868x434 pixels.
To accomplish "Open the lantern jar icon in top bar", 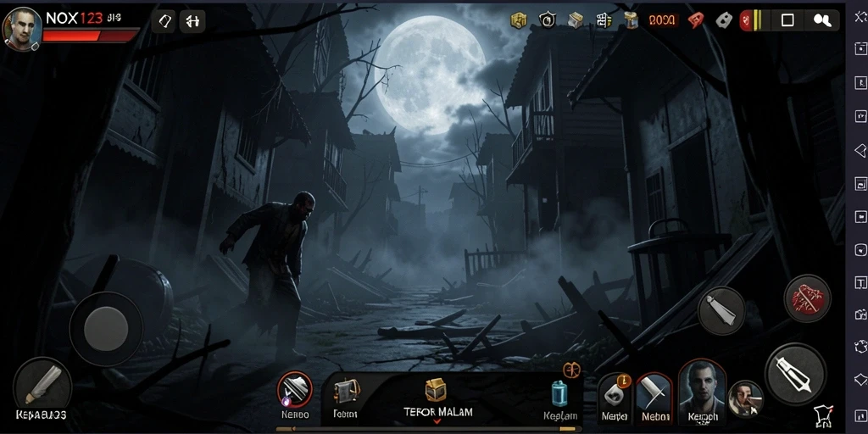I will click(x=631, y=20).
